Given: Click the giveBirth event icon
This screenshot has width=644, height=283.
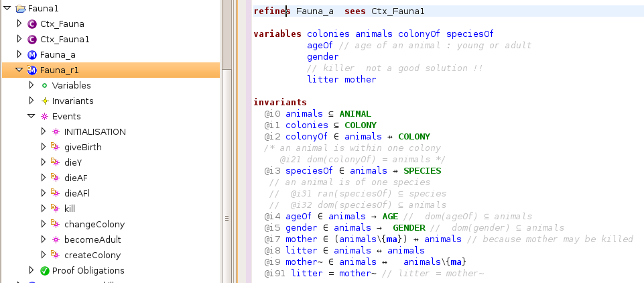Looking at the screenshot, I should click(56, 148).
